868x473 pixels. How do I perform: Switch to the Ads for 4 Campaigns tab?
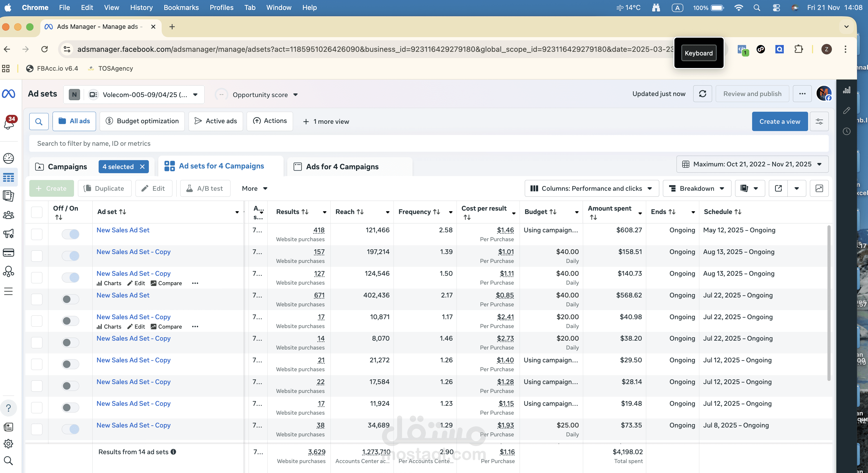tap(342, 167)
